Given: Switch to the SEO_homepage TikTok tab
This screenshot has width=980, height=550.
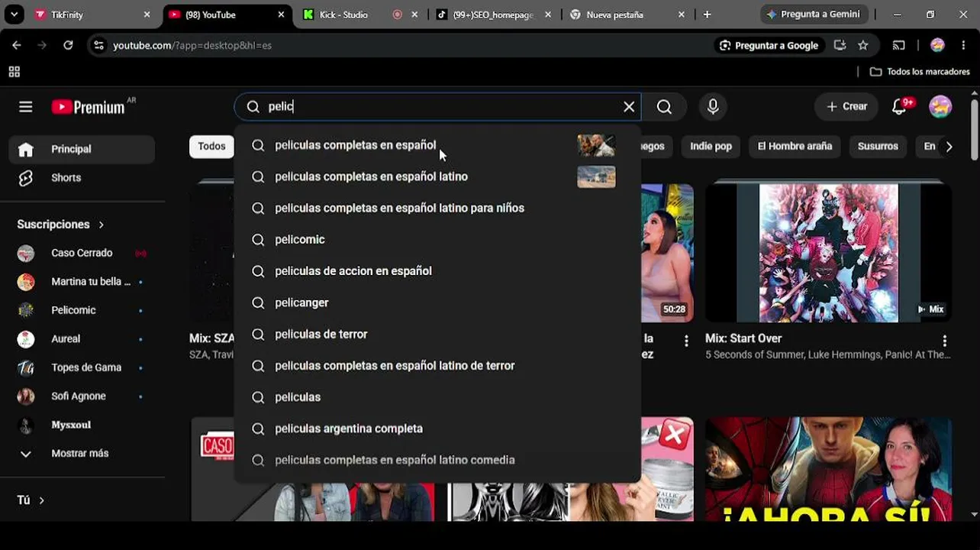Looking at the screenshot, I should coord(493,15).
